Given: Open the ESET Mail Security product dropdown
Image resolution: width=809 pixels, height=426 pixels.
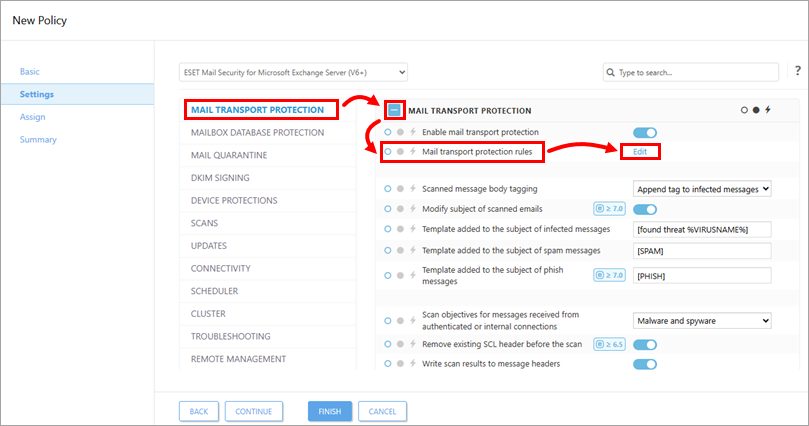Looking at the screenshot, I should 293,72.
